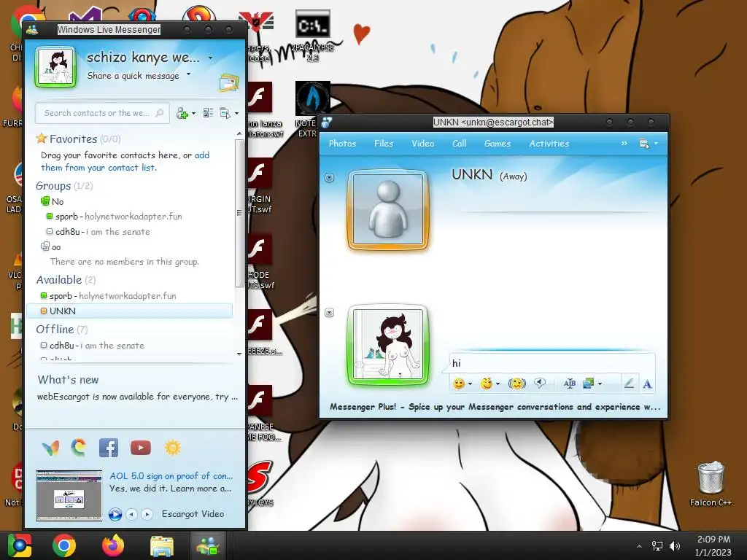Open the Files tab in chat window
The image size is (747, 560).
pos(384,144)
